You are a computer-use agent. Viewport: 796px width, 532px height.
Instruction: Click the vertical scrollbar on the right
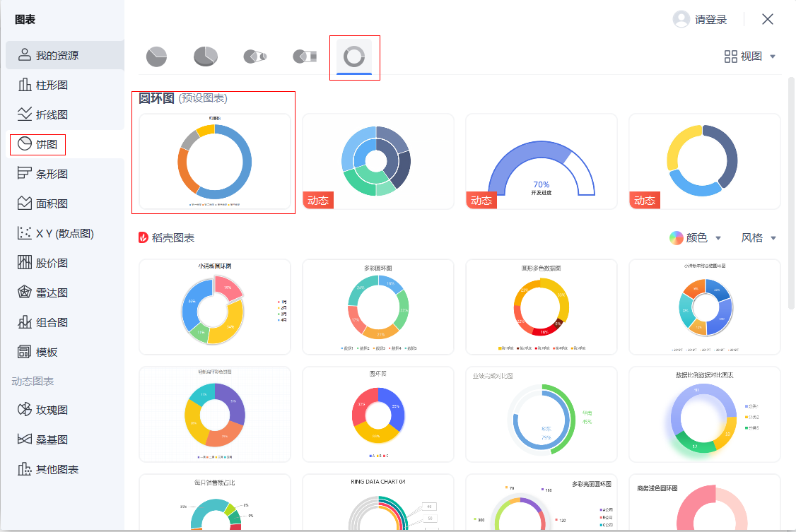click(x=791, y=193)
